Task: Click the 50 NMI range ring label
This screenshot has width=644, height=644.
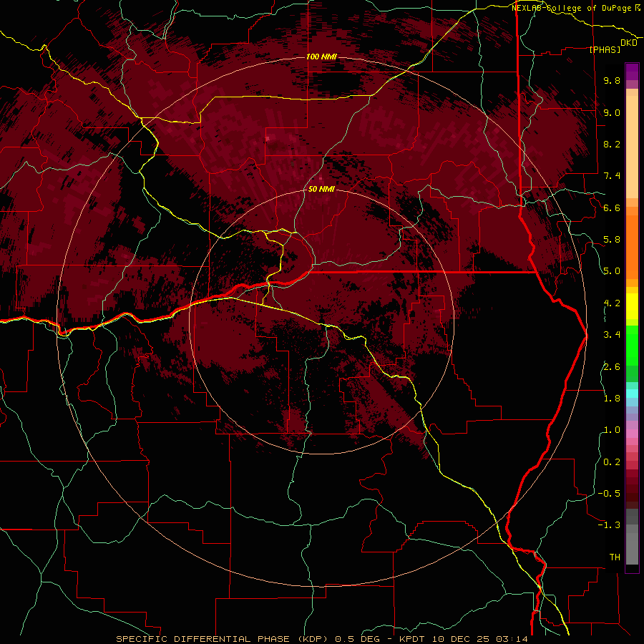Action: pos(321,189)
